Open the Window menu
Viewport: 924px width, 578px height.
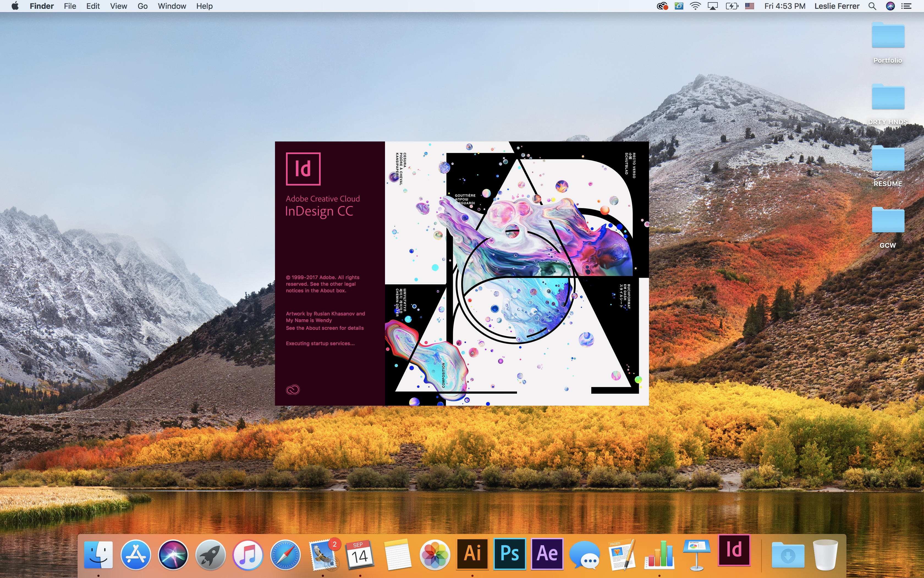point(172,6)
